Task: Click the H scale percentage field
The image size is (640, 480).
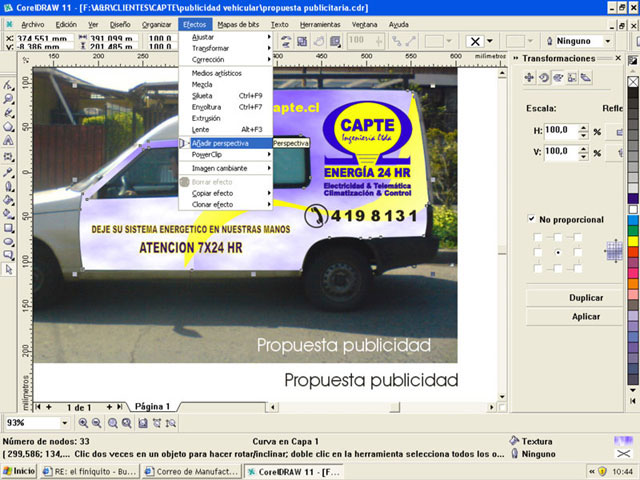Action: point(561,131)
